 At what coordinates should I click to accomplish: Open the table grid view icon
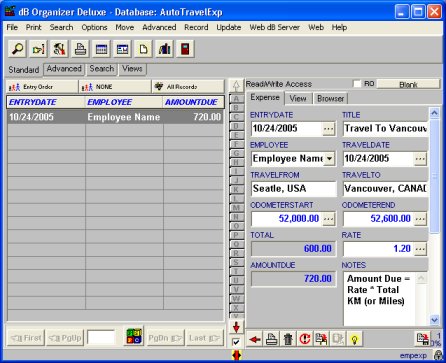tap(101, 49)
